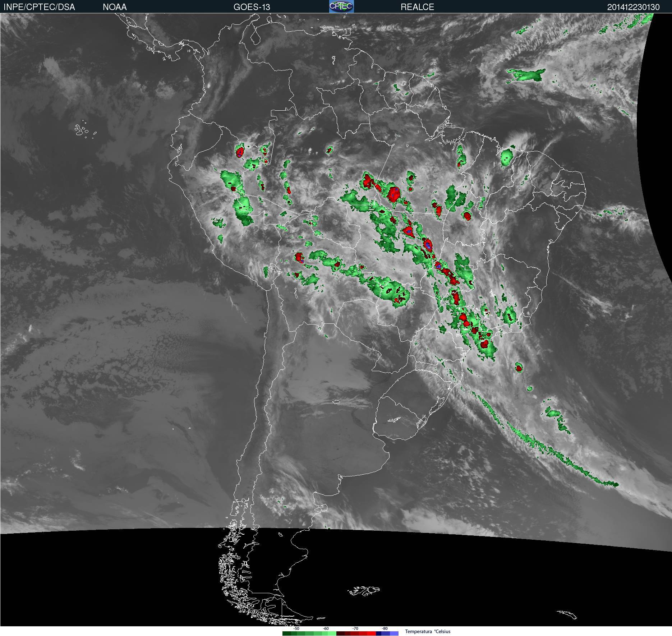The image size is (672, 636).
Task: Click the -70 value on the temperature scale
Action: (355, 628)
